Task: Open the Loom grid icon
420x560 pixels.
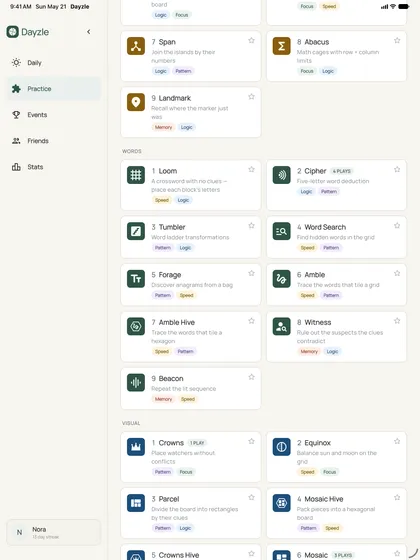Action: click(136, 175)
